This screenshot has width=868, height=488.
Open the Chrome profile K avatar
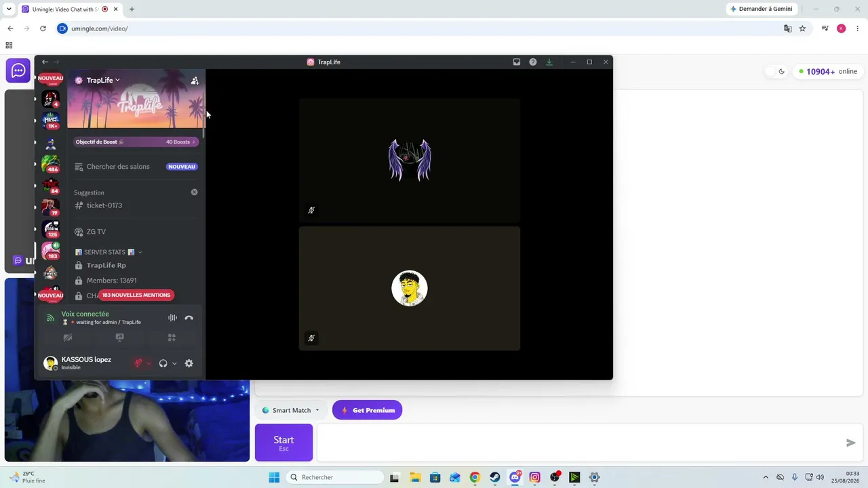[x=842, y=28]
